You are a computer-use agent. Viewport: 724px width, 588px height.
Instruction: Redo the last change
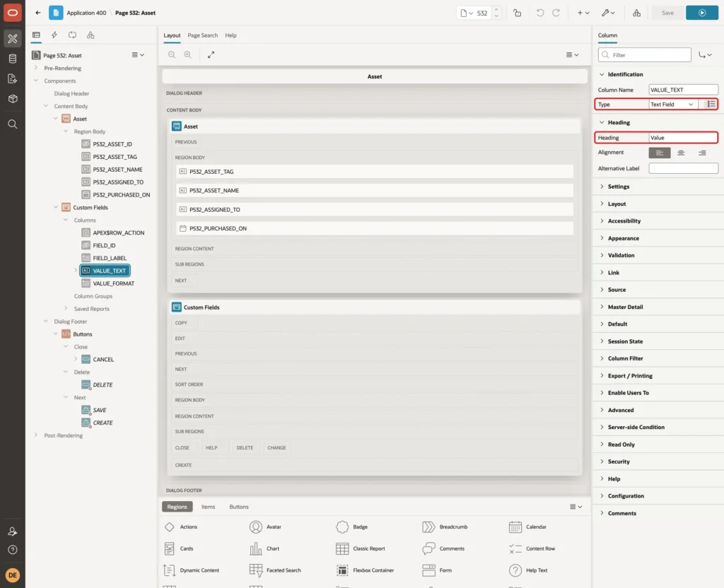[556, 13]
